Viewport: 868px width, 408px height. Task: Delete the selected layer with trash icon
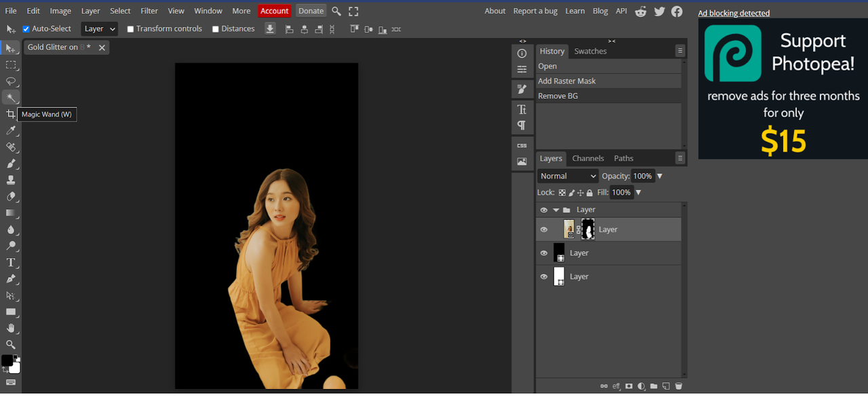pos(678,386)
